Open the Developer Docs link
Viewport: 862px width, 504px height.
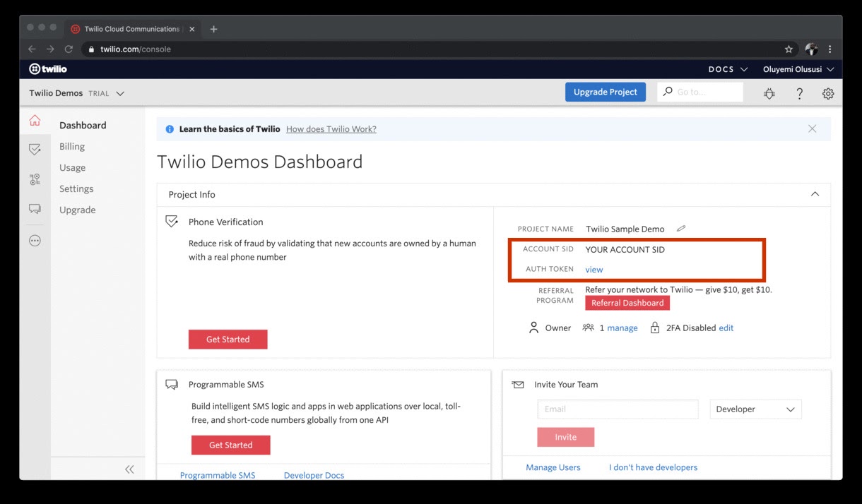(314, 475)
